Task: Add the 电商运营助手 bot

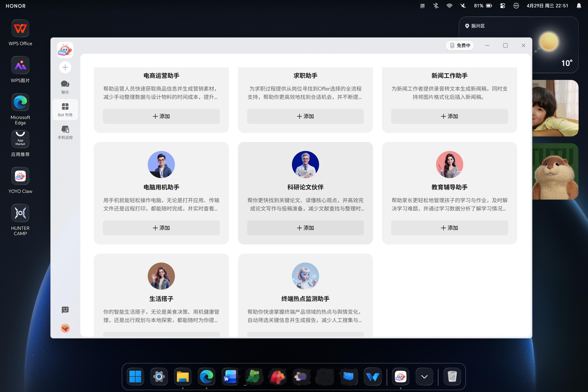Action: point(161,116)
